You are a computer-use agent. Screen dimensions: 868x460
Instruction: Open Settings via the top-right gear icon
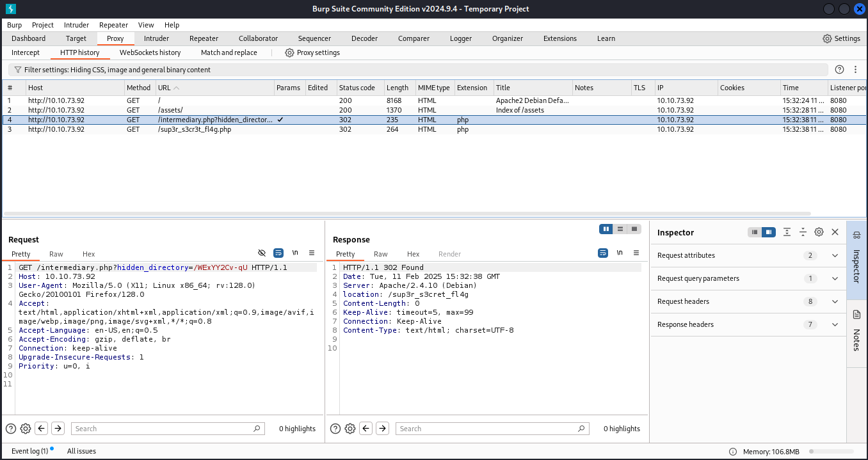tap(827, 38)
